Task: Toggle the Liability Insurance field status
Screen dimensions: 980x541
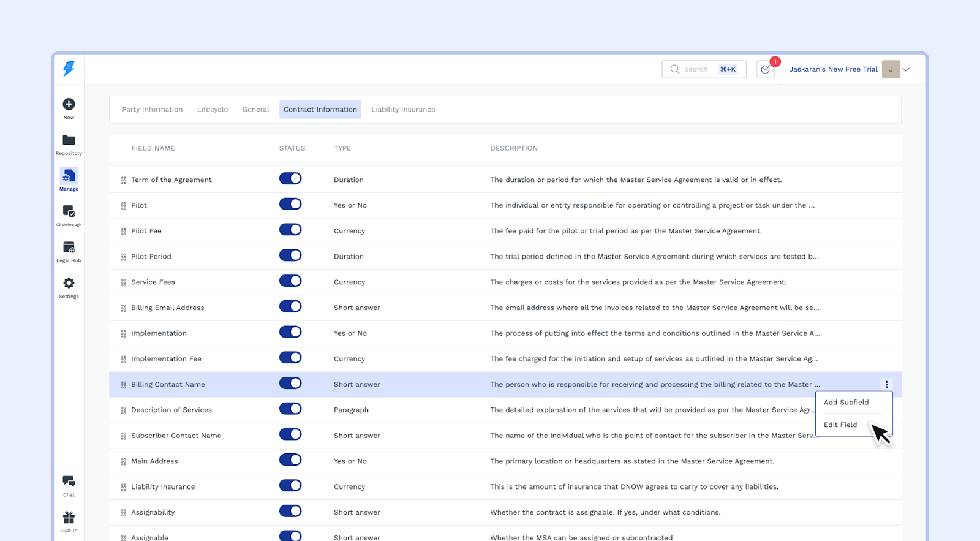Action: (290, 486)
